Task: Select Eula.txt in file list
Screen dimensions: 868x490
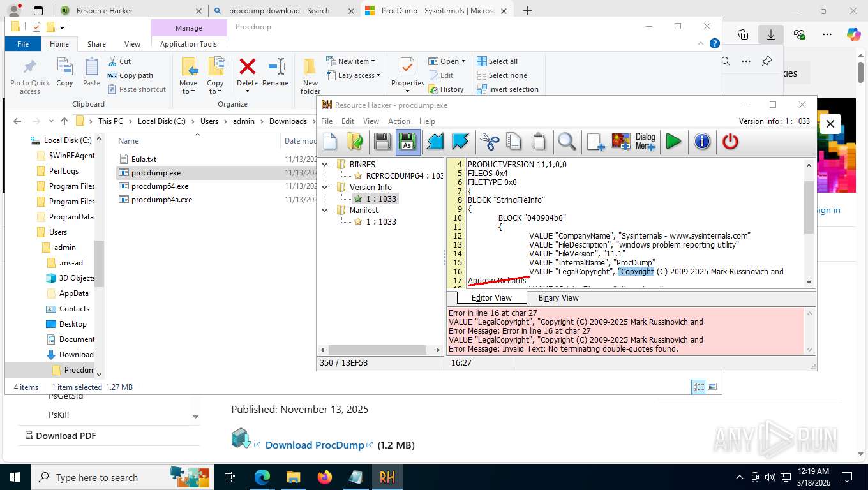Action: click(144, 160)
